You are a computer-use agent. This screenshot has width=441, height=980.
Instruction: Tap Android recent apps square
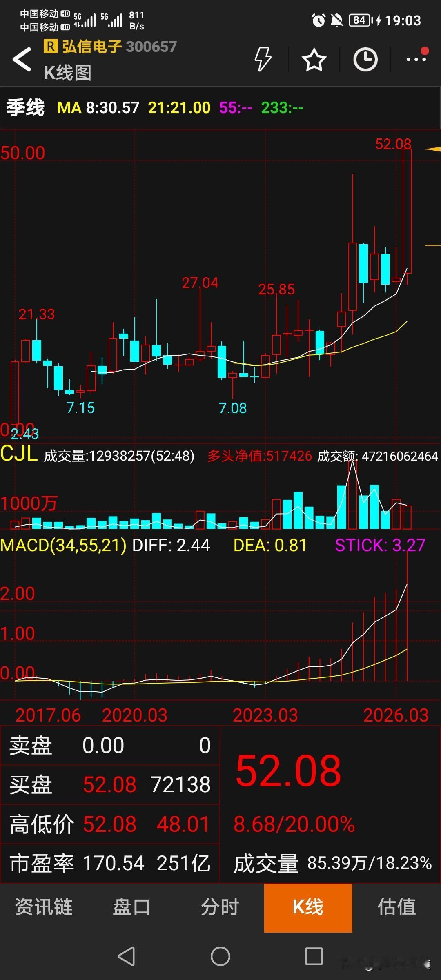[x=314, y=956]
